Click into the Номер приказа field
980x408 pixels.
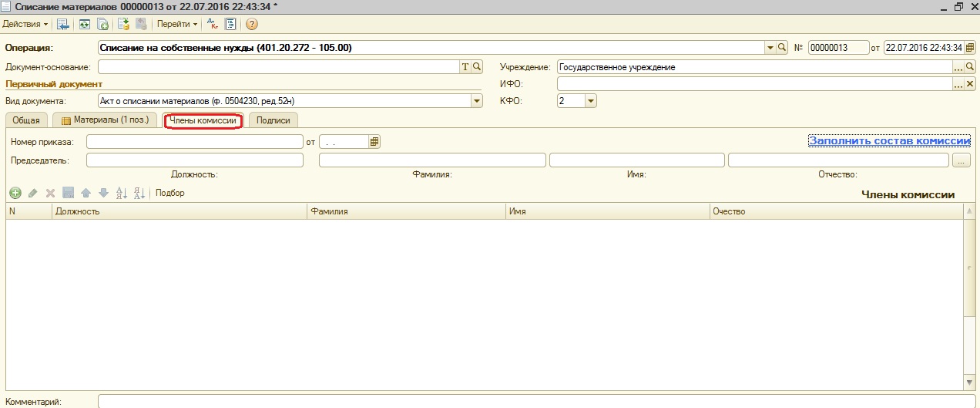click(x=195, y=142)
